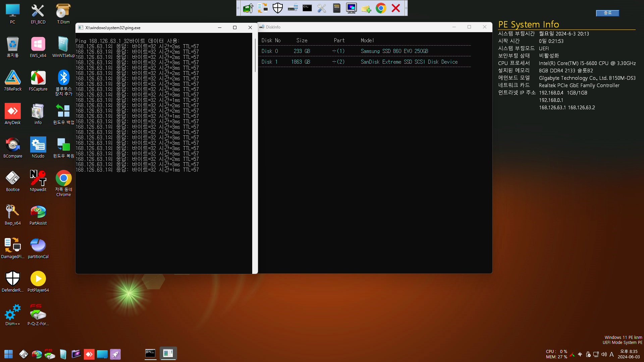Open the clock showing 오후 8:35
The image size is (644, 362).
pos(629,354)
